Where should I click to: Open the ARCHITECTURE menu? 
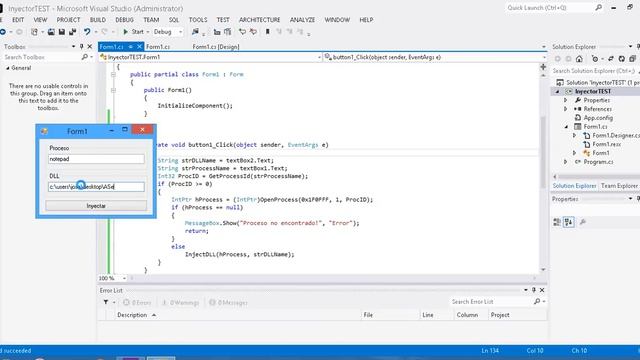260,20
